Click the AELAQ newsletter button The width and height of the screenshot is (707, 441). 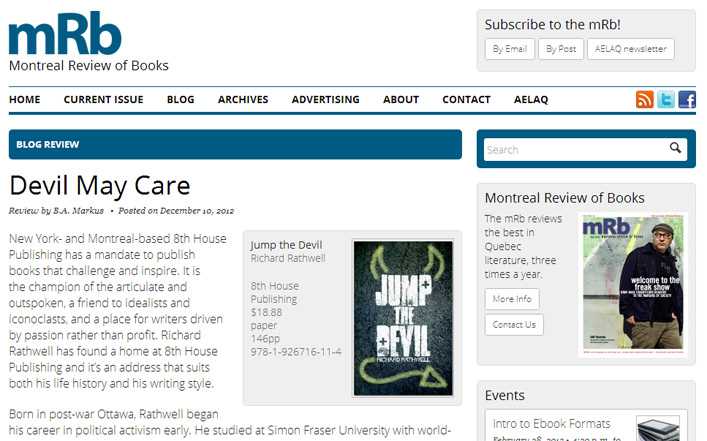[x=630, y=49]
